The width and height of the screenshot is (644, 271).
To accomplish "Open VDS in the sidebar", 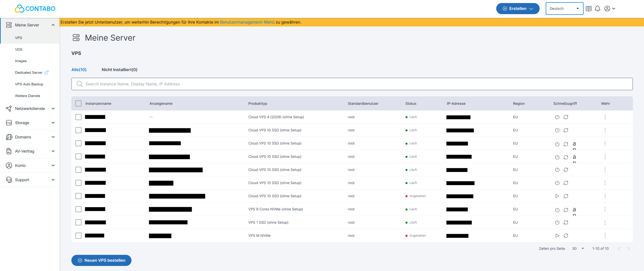I will pyautogui.click(x=19, y=49).
